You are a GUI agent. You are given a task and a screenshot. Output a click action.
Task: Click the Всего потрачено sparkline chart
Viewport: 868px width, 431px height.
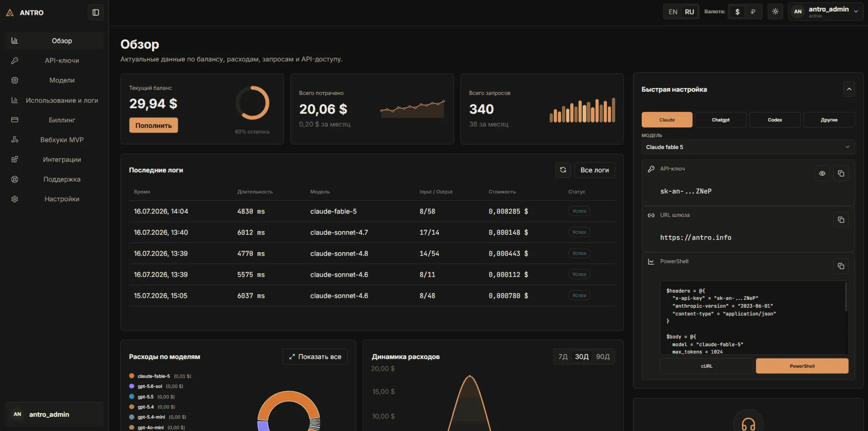pyautogui.click(x=412, y=109)
